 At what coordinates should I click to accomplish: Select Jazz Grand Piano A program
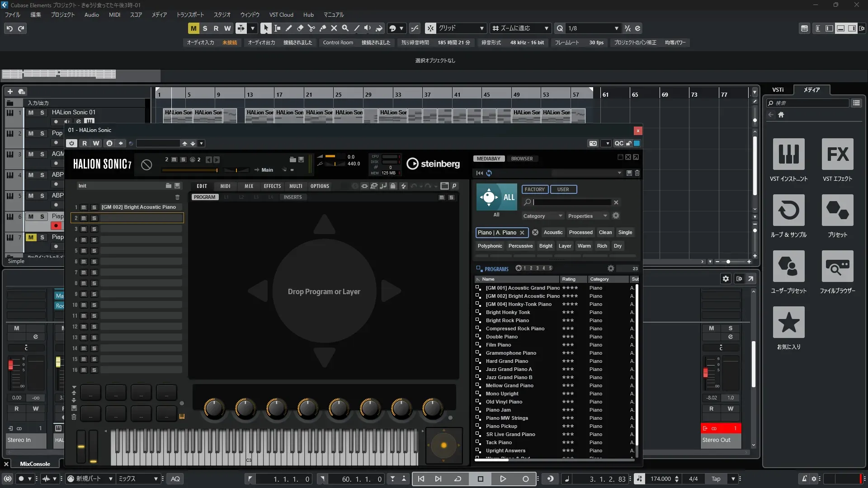pos(509,369)
